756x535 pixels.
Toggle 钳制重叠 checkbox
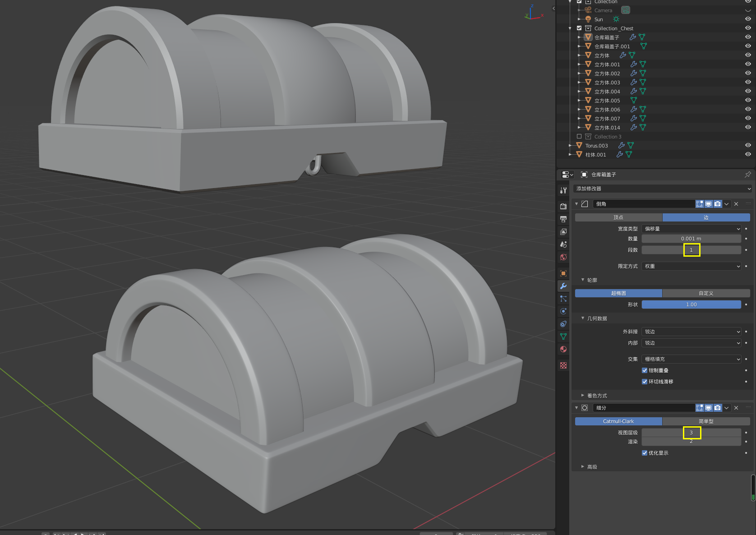click(645, 370)
